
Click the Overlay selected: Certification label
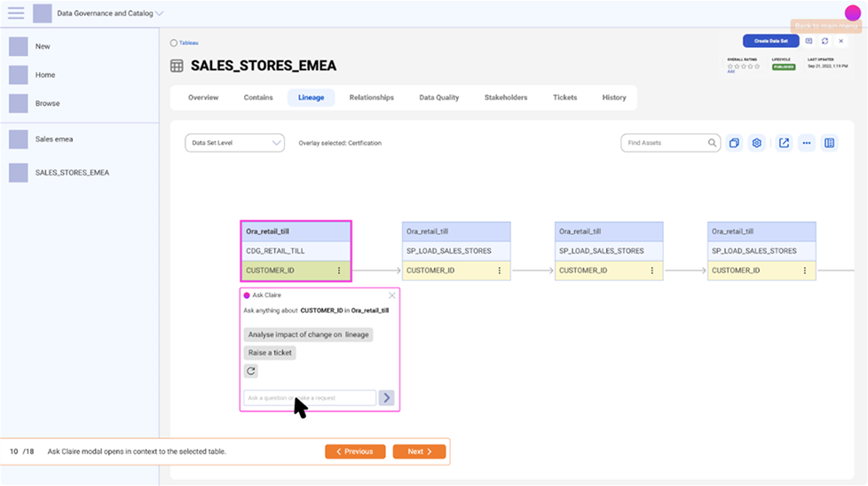point(340,143)
